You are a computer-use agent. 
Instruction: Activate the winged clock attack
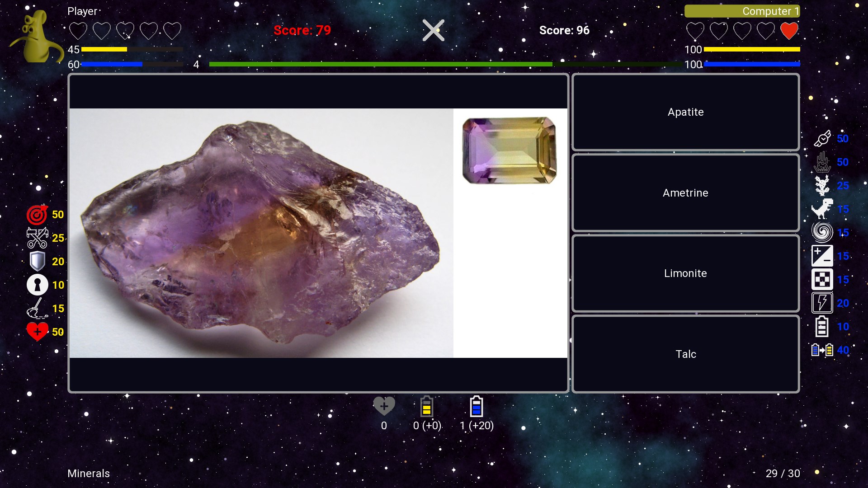pyautogui.click(x=822, y=139)
